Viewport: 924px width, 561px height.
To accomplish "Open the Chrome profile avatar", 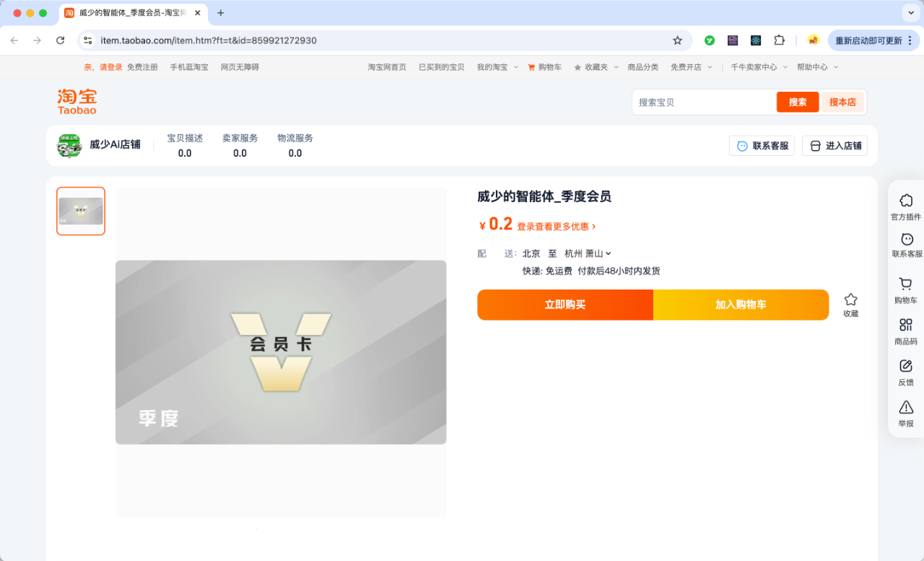I will coord(814,40).
